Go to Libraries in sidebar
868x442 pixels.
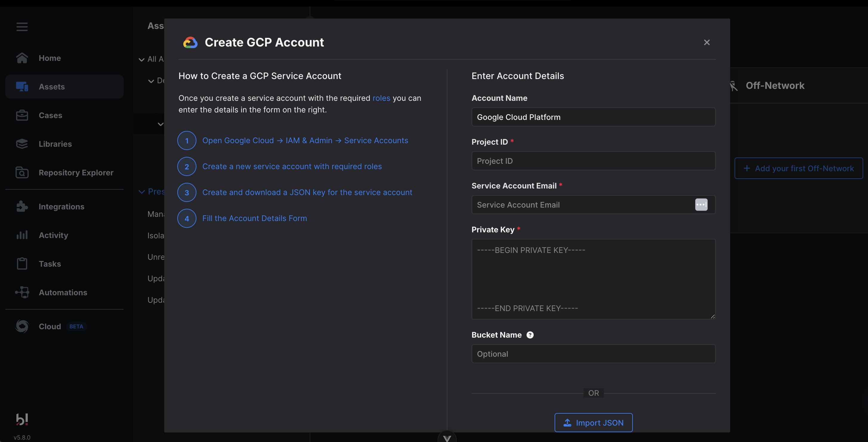pyautogui.click(x=55, y=144)
